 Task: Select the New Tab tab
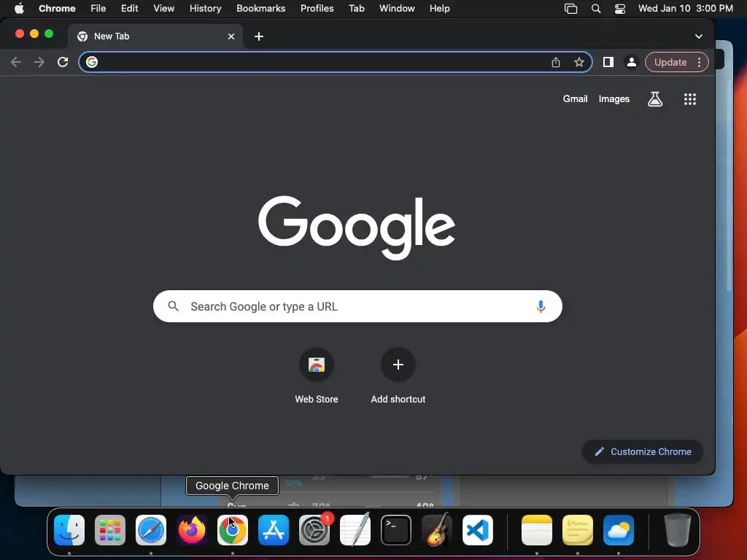155,36
